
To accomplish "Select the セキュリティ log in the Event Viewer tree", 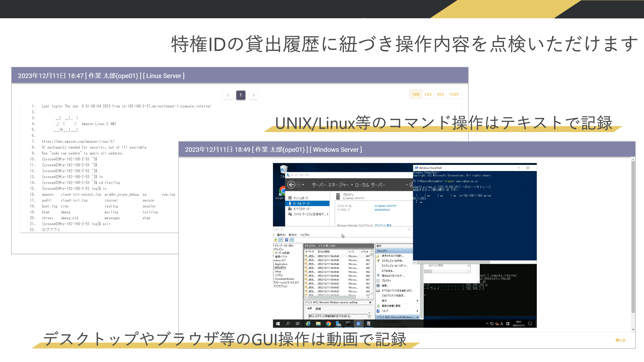I will click(281, 268).
